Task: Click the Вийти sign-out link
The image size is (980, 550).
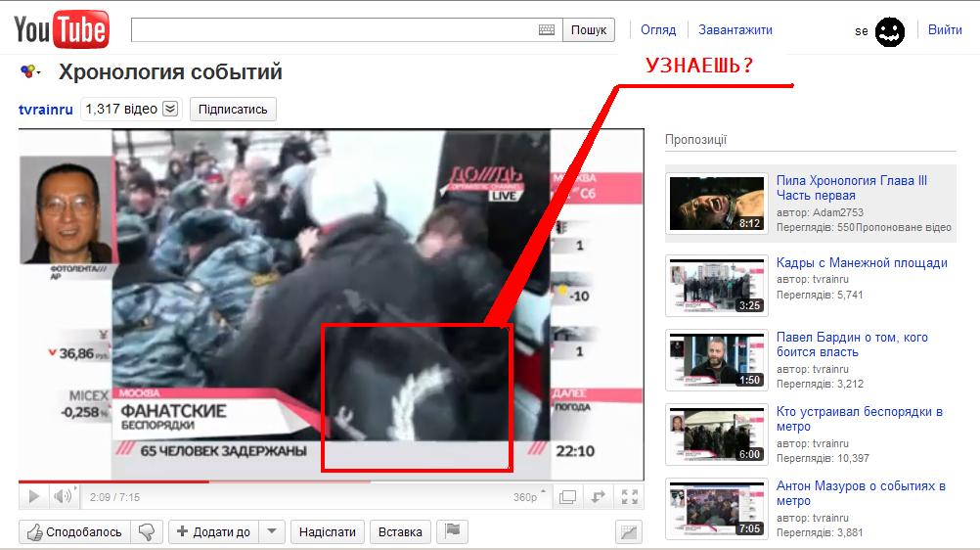Action: (945, 30)
